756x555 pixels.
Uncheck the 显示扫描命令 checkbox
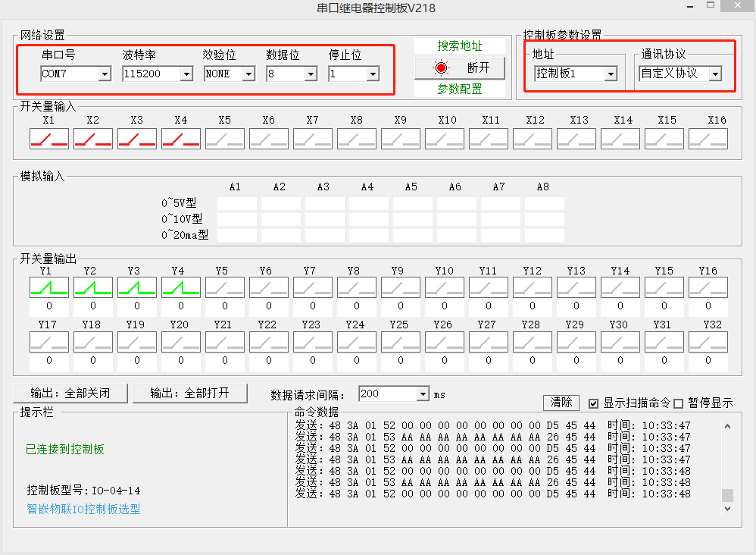point(594,403)
